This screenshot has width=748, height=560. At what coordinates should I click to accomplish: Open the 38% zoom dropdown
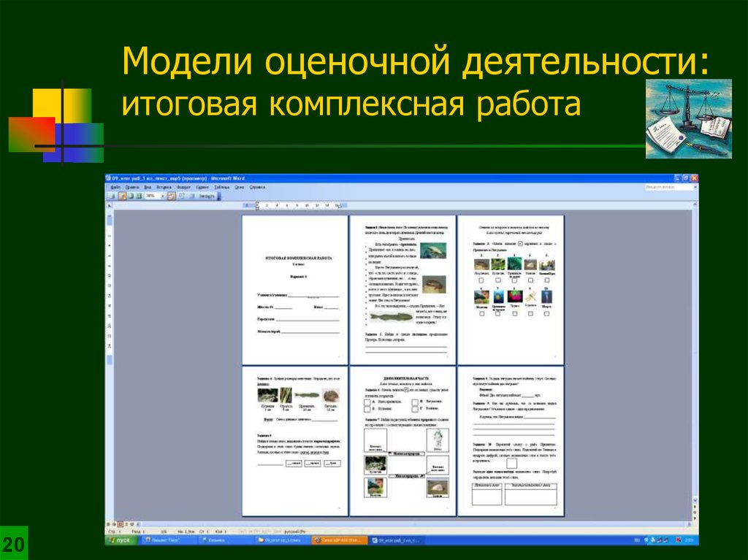[162, 196]
